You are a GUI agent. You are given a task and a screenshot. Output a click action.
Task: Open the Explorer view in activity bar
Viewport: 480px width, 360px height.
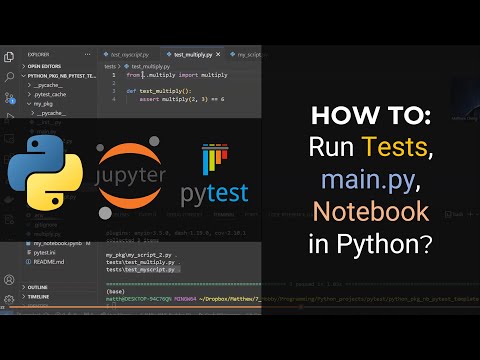pos(9,57)
